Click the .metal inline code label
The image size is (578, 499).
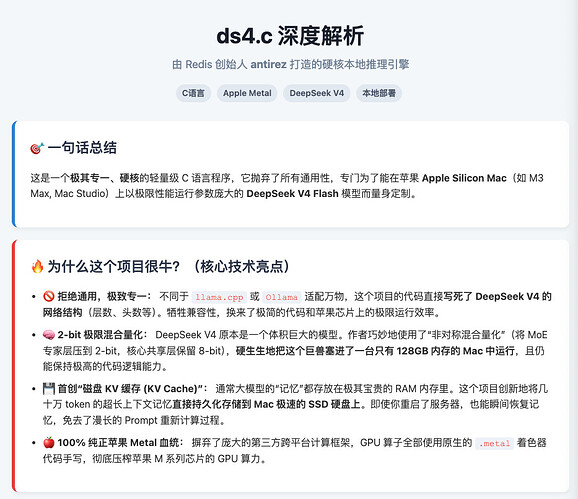494,443
